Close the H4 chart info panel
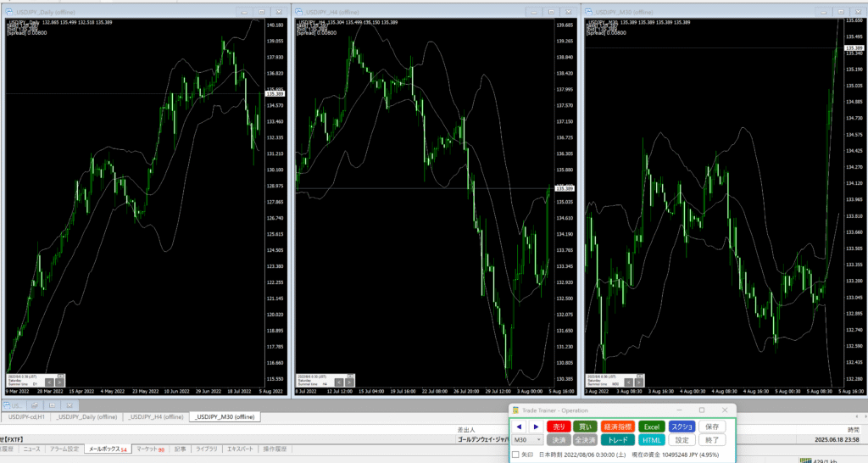 pyautogui.click(x=351, y=376)
